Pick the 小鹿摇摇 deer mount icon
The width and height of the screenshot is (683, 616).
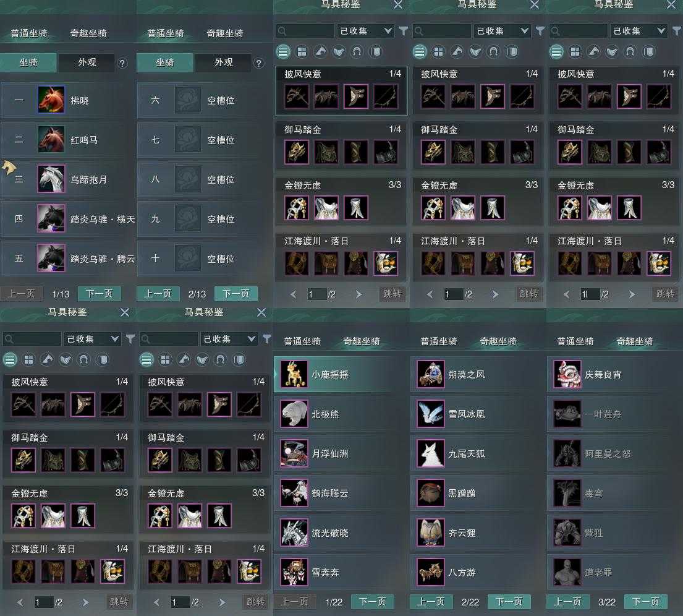click(294, 374)
